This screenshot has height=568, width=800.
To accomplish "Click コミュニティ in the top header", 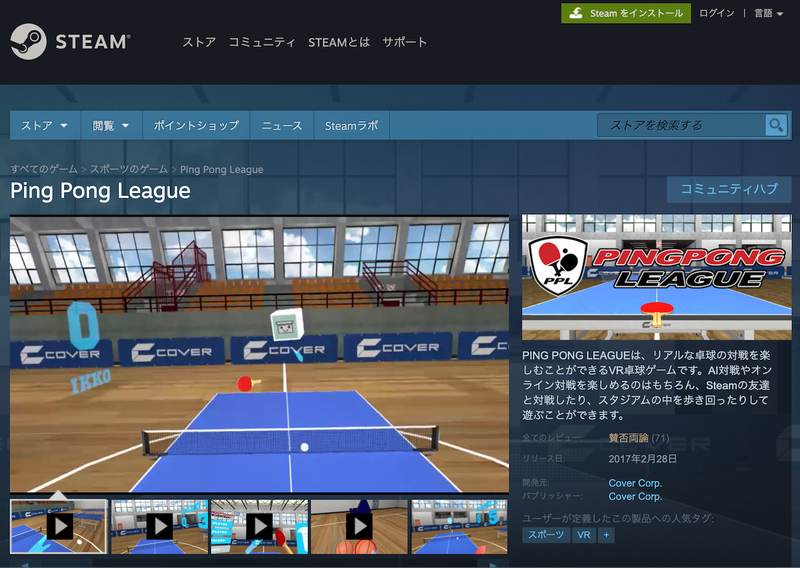I will point(262,42).
